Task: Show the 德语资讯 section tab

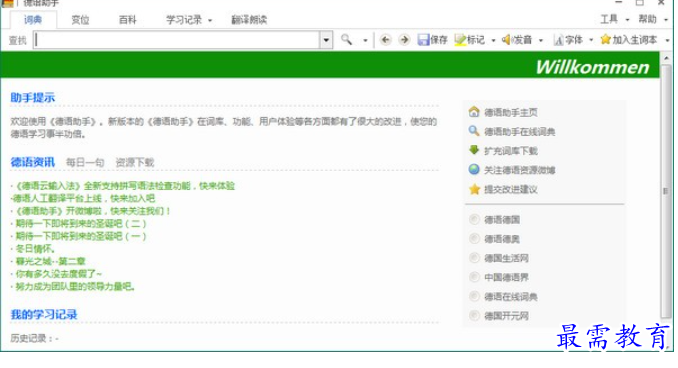Action: [x=33, y=162]
